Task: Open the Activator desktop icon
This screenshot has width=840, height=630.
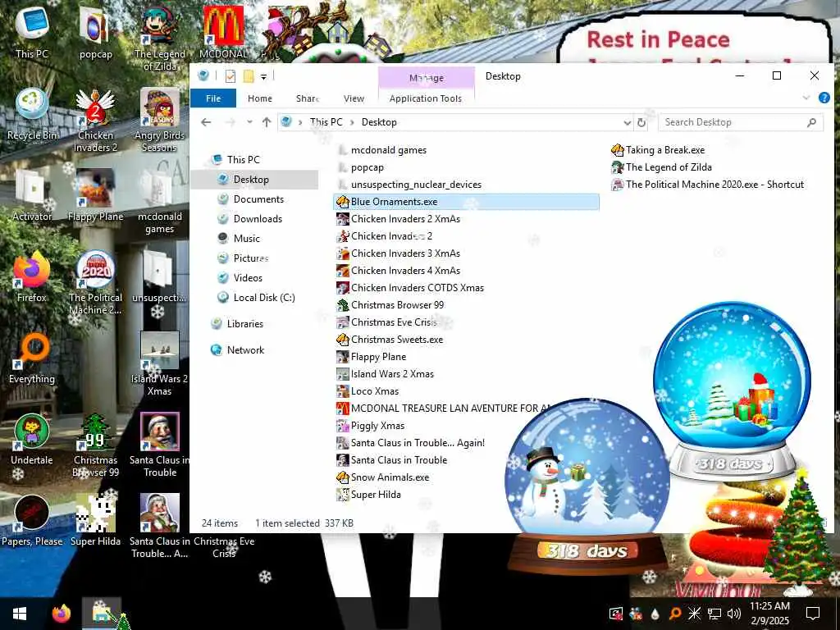Action: click(x=32, y=195)
